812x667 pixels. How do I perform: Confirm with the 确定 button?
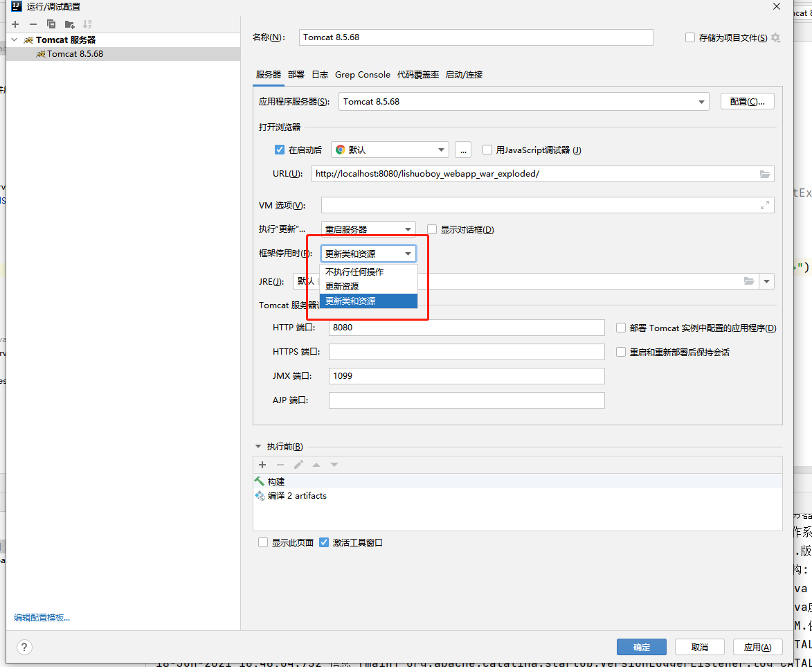[642, 647]
